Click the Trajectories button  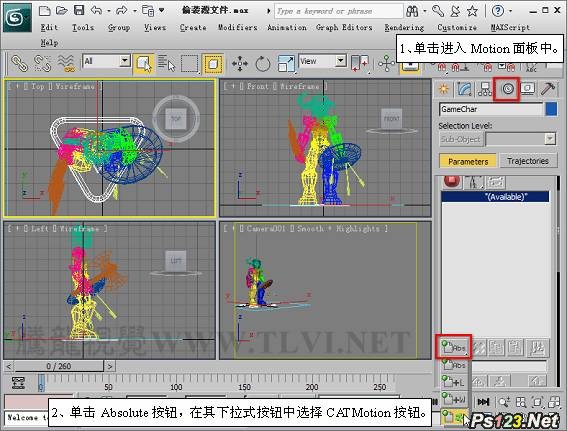click(528, 161)
